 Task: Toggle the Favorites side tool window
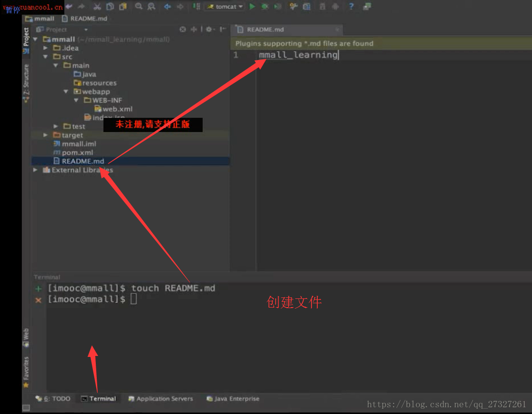click(x=26, y=372)
